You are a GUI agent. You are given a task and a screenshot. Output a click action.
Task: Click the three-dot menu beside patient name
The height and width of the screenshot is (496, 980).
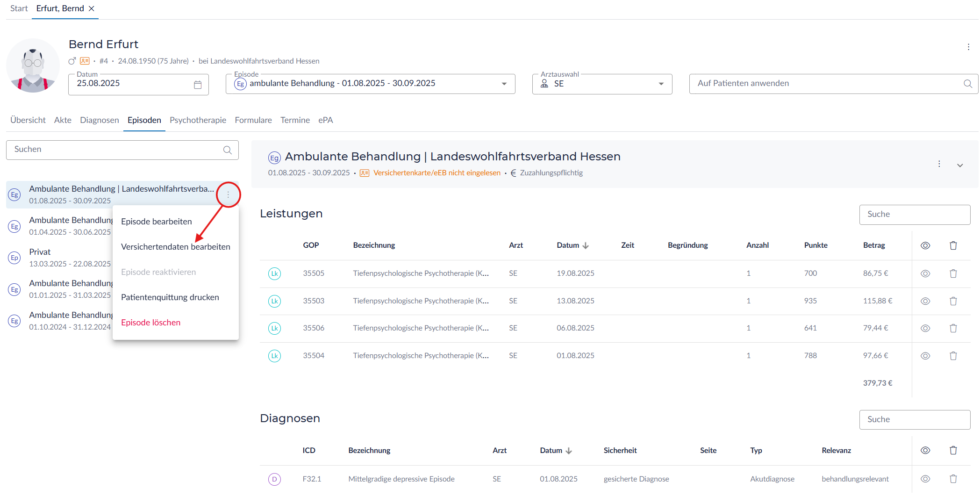[x=968, y=47]
